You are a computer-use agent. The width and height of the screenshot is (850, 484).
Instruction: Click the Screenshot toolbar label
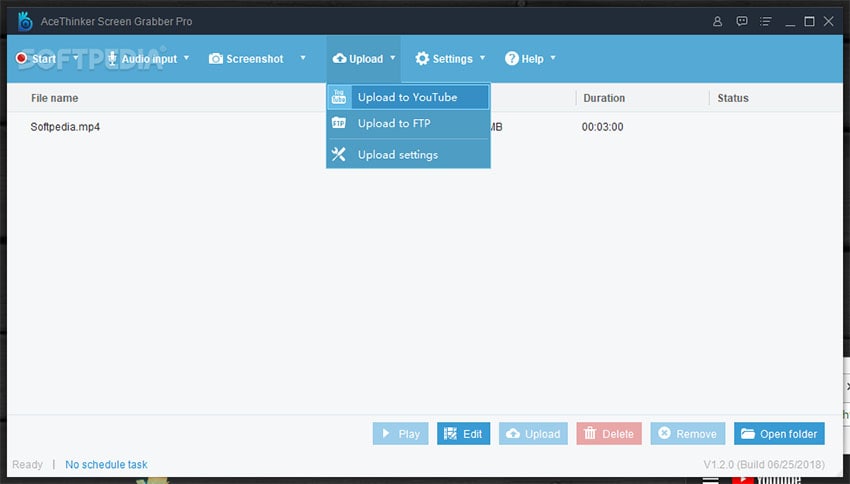coord(255,59)
